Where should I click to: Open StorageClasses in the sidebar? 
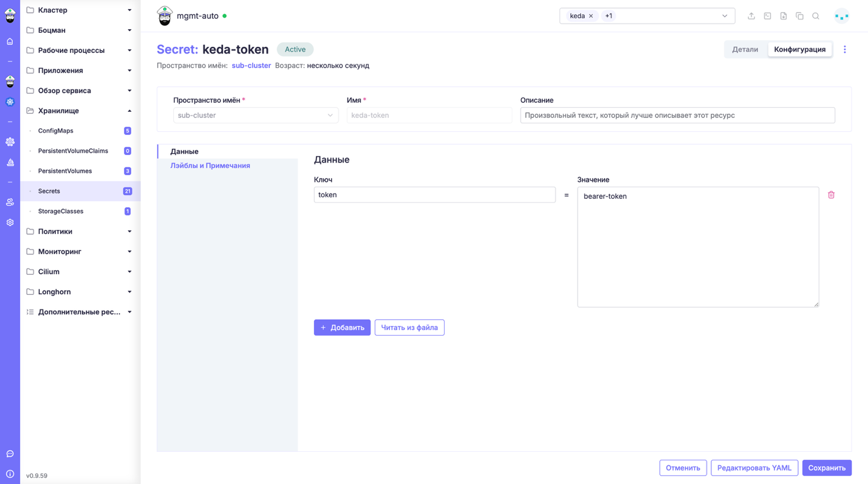coord(80,211)
